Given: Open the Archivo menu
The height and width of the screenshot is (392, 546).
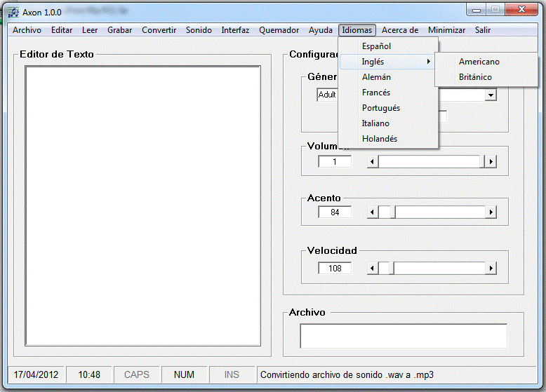Looking at the screenshot, I should 27,30.
